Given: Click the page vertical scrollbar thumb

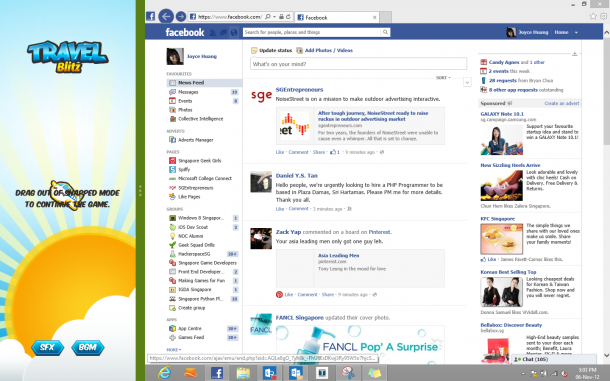Looking at the screenshot, I should point(606,90).
